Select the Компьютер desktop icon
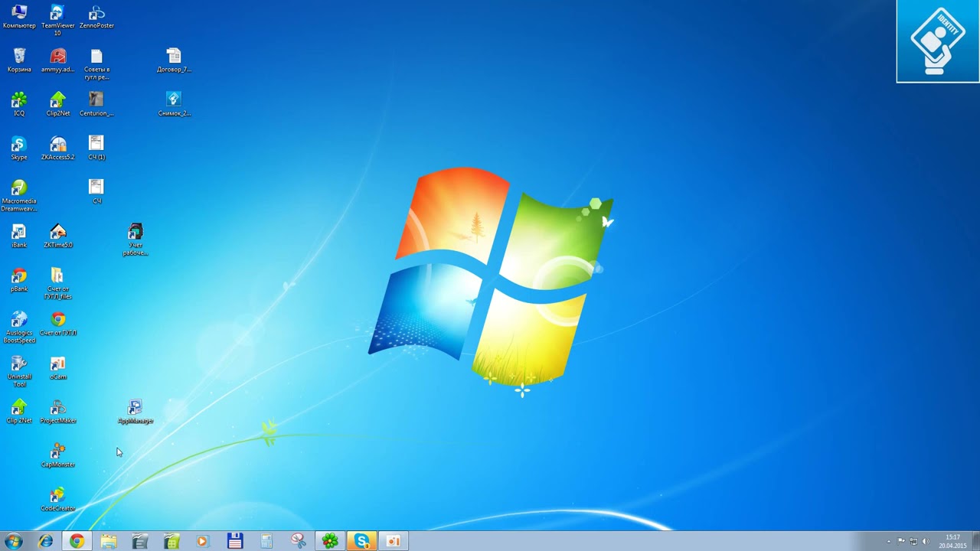The width and height of the screenshot is (980, 551). pos(19,17)
